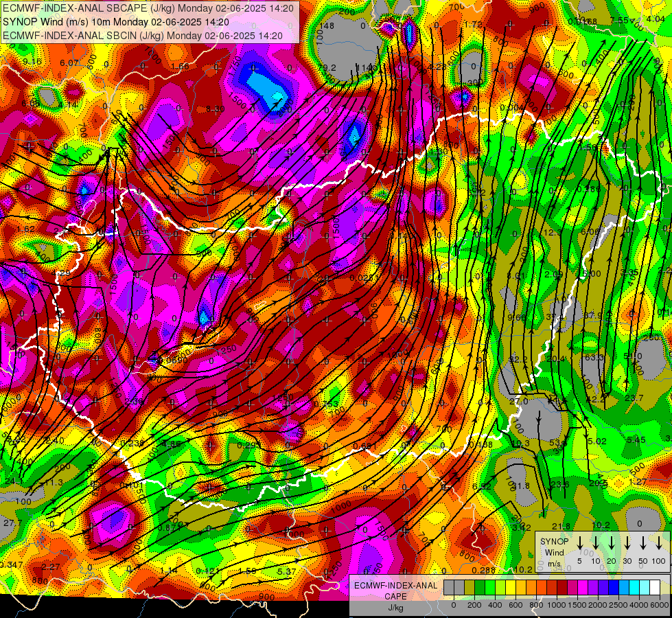672x618 pixels.
Task: Click the 600 tick label on the CAPE scale
Action: pyautogui.click(x=515, y=605)
